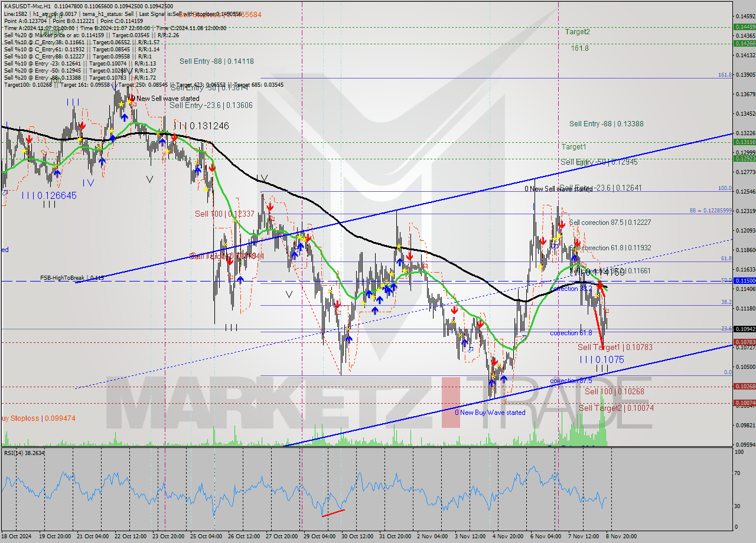
Task: Click the RSI scale value 30
Action: click(737, 506)
